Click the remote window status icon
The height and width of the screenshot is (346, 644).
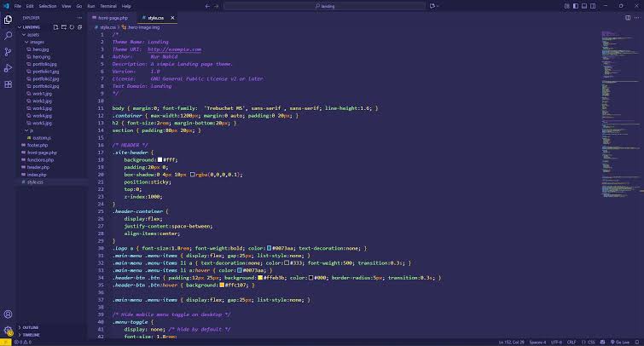[5, 343]
